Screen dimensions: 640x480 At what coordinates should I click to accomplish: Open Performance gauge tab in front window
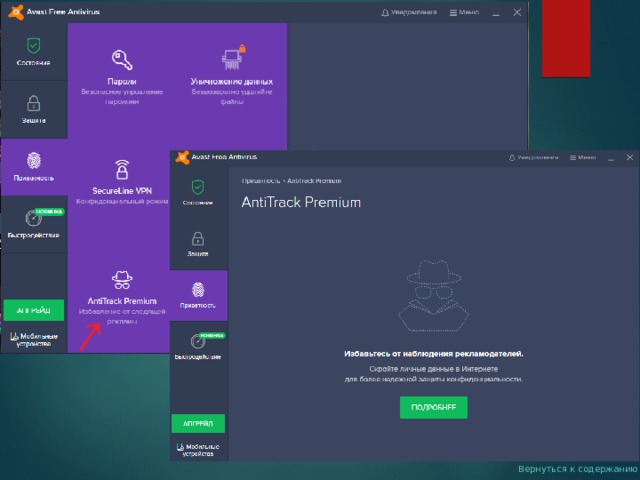198,347
